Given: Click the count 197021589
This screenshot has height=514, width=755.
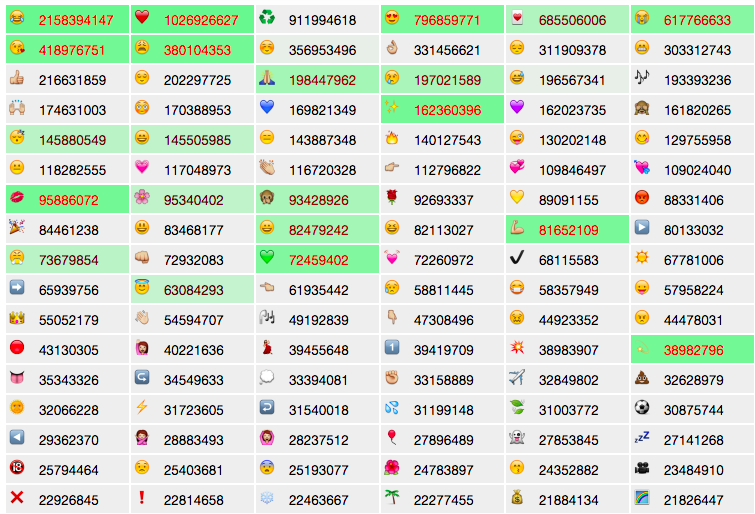Looking at the screenshot, I should (447, 80).
